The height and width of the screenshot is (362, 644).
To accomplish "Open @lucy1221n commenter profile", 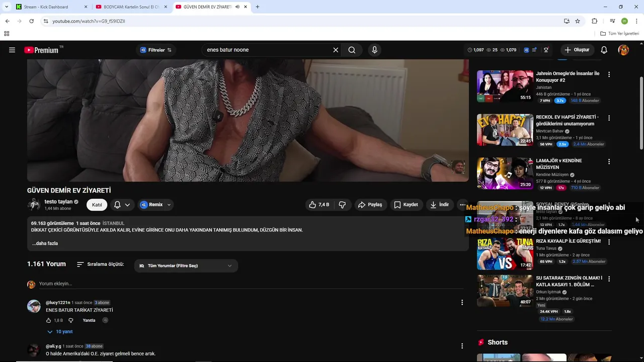I will click(58, 303).
